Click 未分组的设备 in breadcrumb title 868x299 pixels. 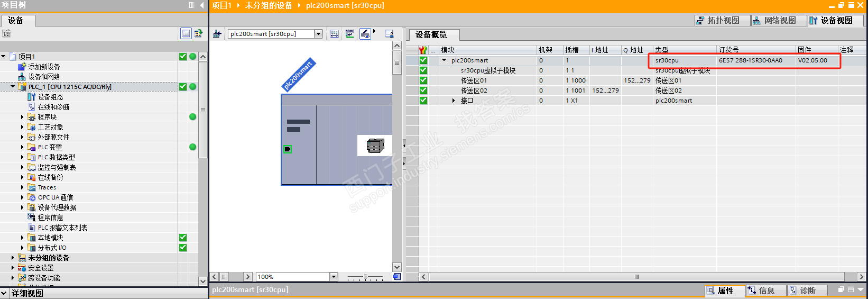click(269, 5)
